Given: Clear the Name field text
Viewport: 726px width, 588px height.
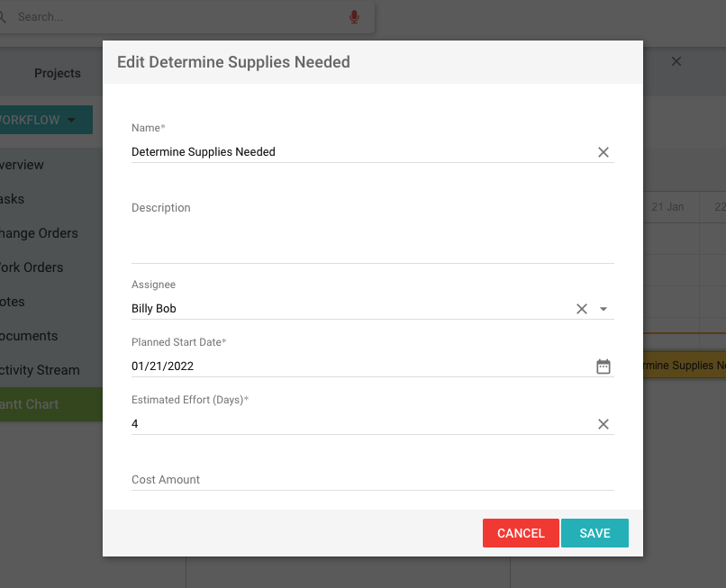Looking at the screenshot, I should (603, 152).
